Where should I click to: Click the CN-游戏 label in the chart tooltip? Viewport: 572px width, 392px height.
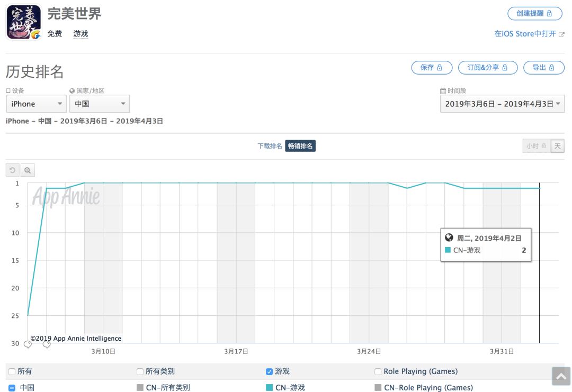[x=467, y=250]
